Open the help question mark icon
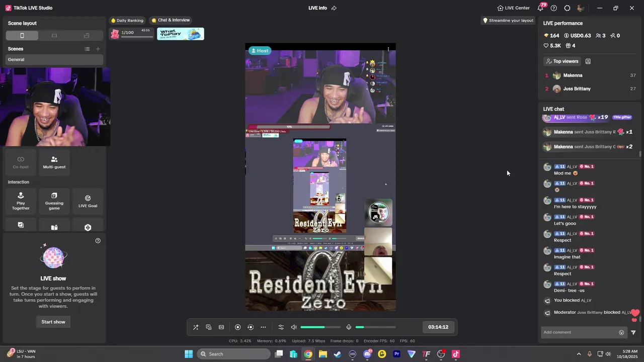Viewport: 644px width, 362px height. [x=554, y=8]
